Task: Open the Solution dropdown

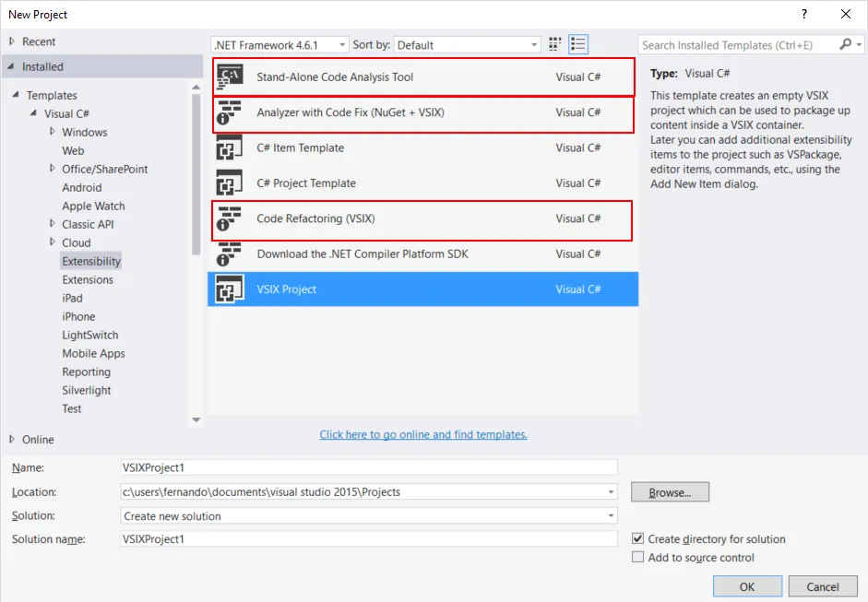Action: 369,516
